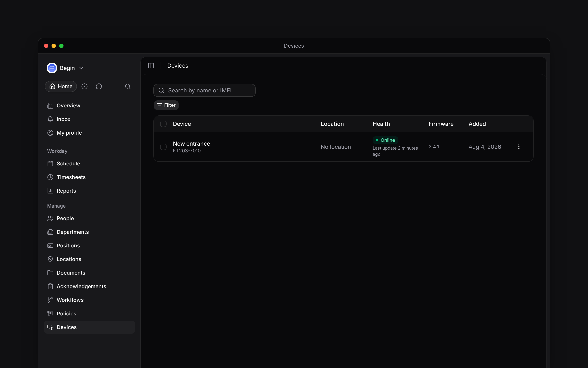Open Overview in the sidebar
The image size is (588, 368).
pos(89,106)
